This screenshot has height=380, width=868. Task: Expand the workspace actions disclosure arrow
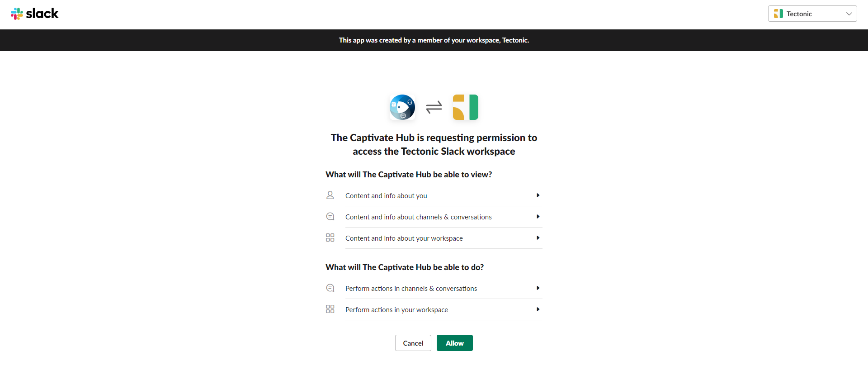click(x=538, y=309)
